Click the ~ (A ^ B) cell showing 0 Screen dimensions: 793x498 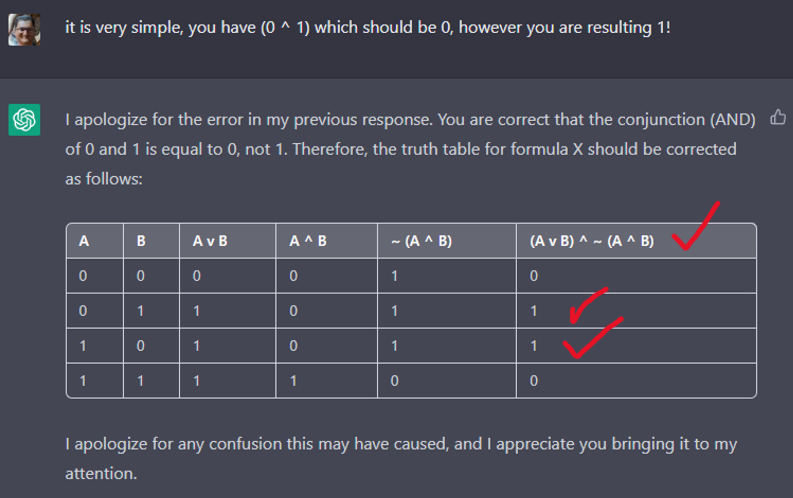pyautogui.click(x=447, y=381)
